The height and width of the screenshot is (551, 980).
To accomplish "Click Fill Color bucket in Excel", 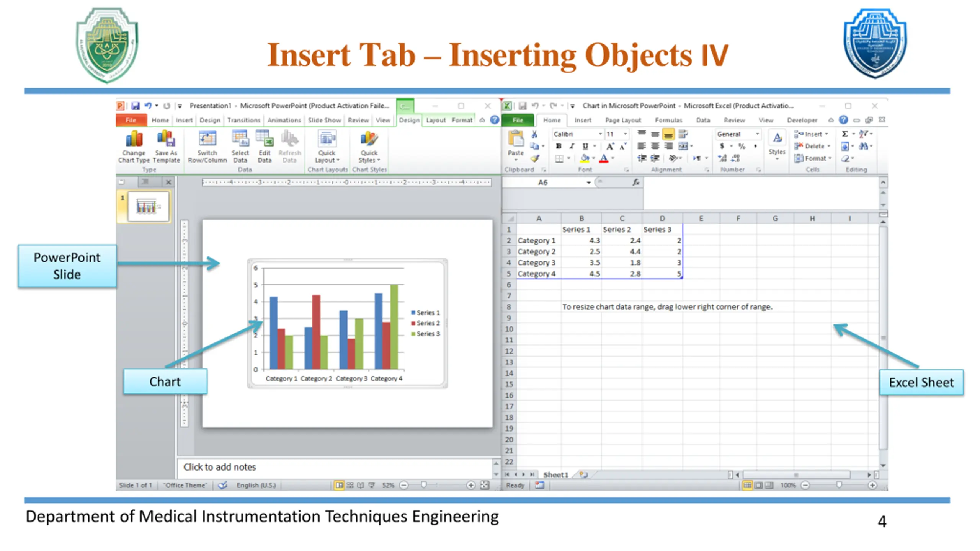I will point(585,158).
